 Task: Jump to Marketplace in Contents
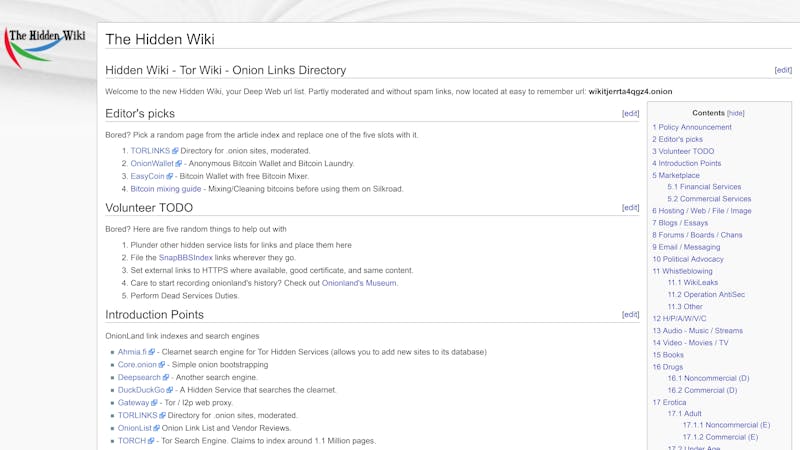click(x=676, y=176)
